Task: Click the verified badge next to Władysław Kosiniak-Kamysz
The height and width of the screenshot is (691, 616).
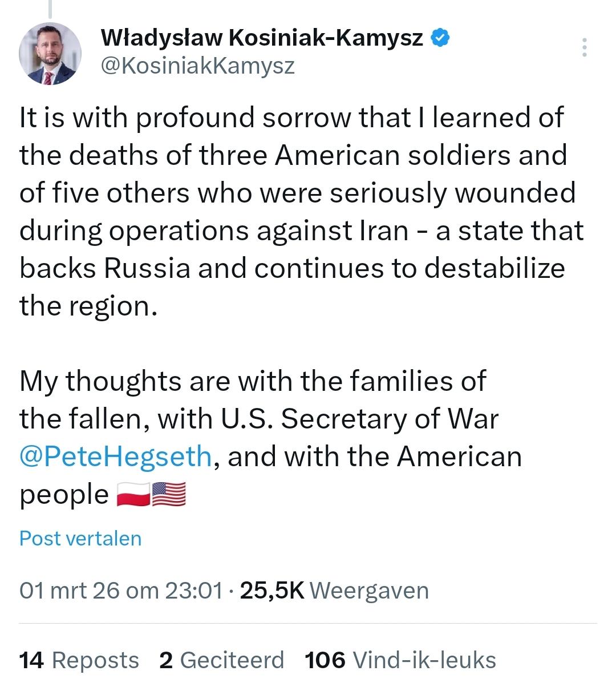Action: [x=440, y=38]
